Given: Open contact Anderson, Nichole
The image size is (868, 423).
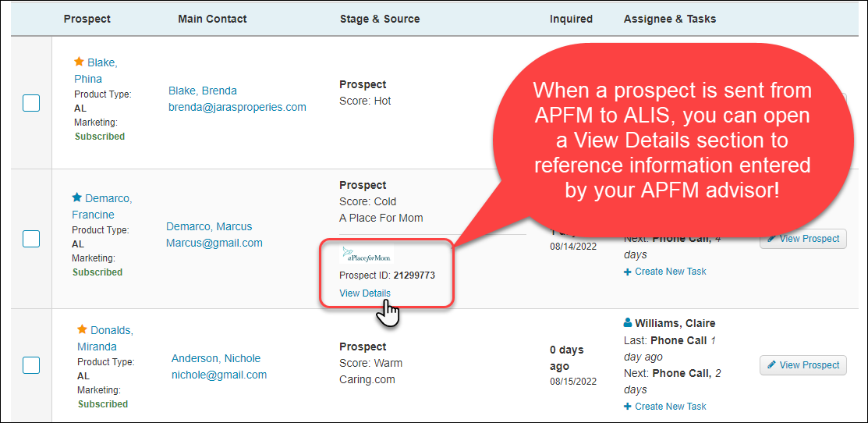Looking at the screenshot, I should 216,358.
